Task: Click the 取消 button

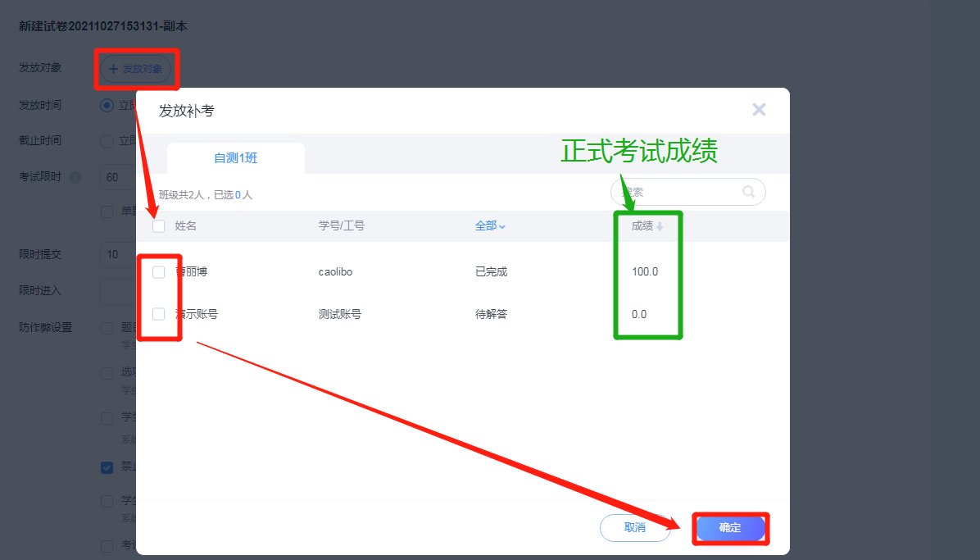Action: (x=634, y=528)
